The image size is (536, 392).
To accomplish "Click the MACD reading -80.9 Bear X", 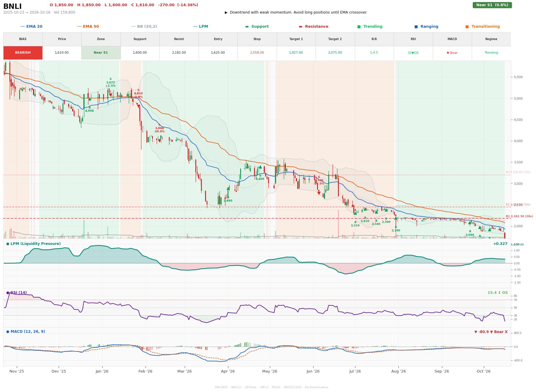I will 491,332.
